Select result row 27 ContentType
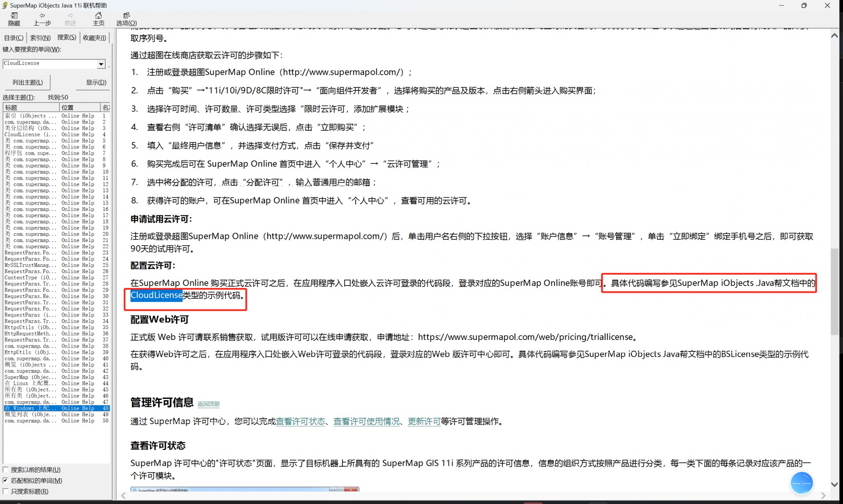This screenshot has height=504, width=843. (x=57, y=277)
